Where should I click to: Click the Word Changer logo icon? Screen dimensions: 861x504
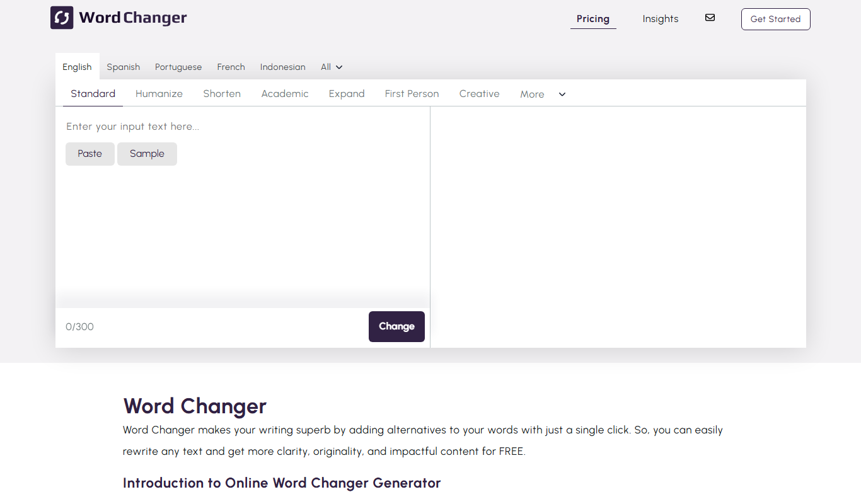tap(62, 18)
